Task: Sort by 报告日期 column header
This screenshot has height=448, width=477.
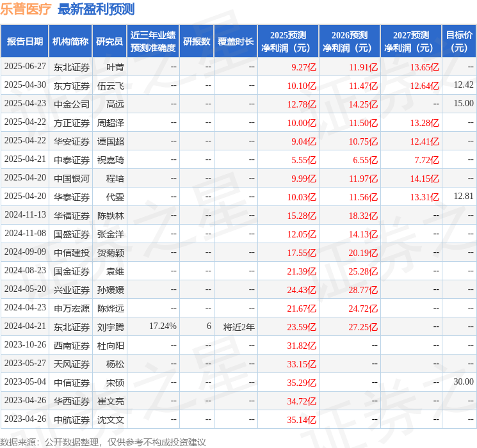Action: tap(25, 42)
